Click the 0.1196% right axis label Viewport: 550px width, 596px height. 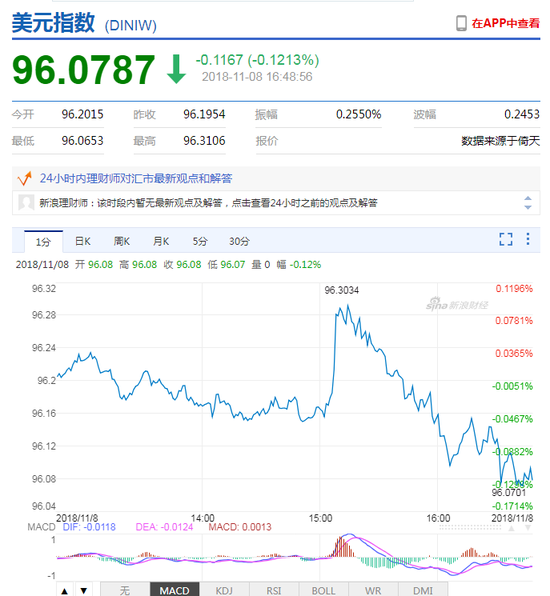[x=514, y=288]
